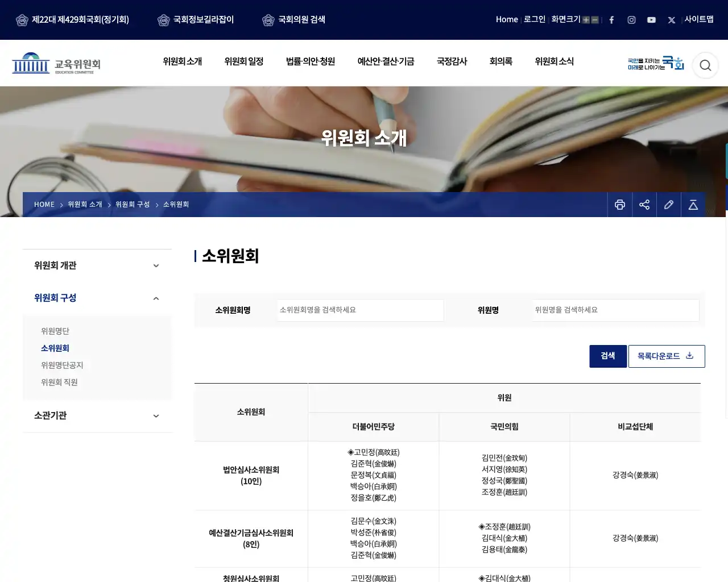Open the 위원회 일정 main menu
The height and width of the screenshot is (582, 728).
point(244,61)
